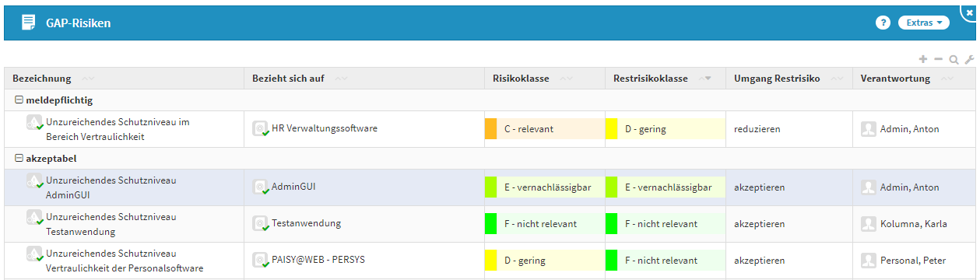This screenshot has width=980, height=280.
Task: Sort by the Bezeichnung column header
Action: coord(42,79)
